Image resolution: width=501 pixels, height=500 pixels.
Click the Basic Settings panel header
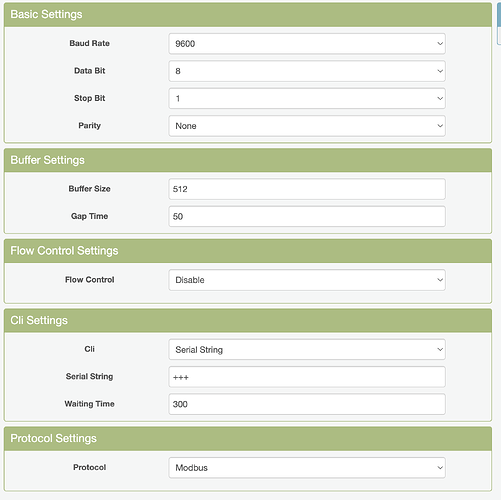tap(248, 15)
